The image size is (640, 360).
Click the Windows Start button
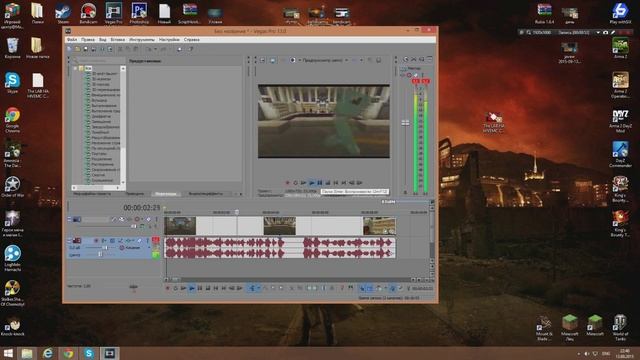coord(8,353)
